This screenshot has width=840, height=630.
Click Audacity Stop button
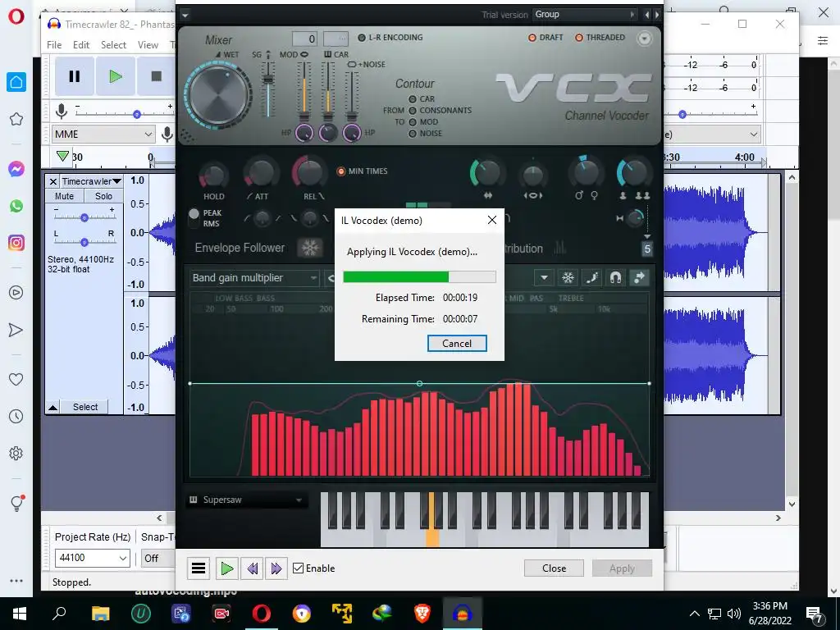pos(156,76)
